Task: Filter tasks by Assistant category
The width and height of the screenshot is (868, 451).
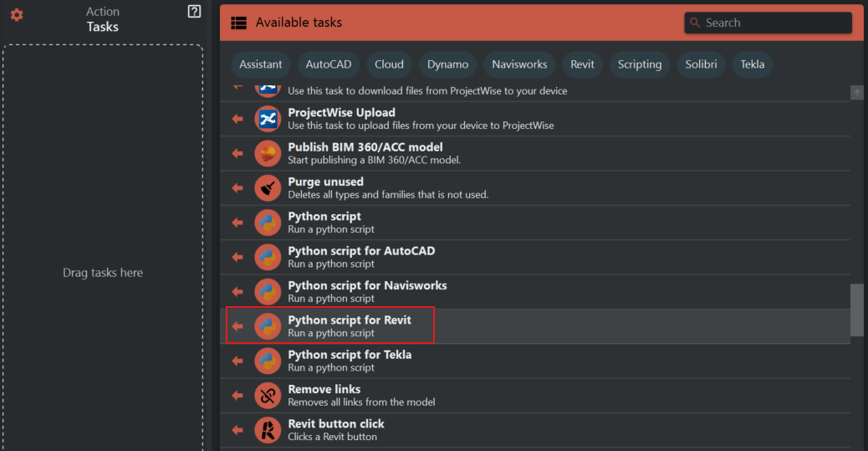Action: [x=261, y=64]
